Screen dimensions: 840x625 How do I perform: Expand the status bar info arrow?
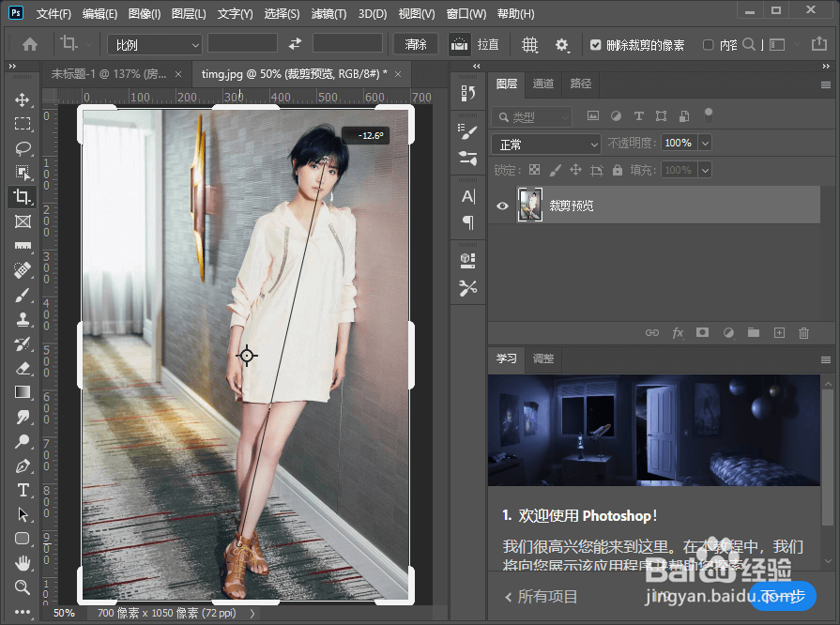click(x=252, y=613)
